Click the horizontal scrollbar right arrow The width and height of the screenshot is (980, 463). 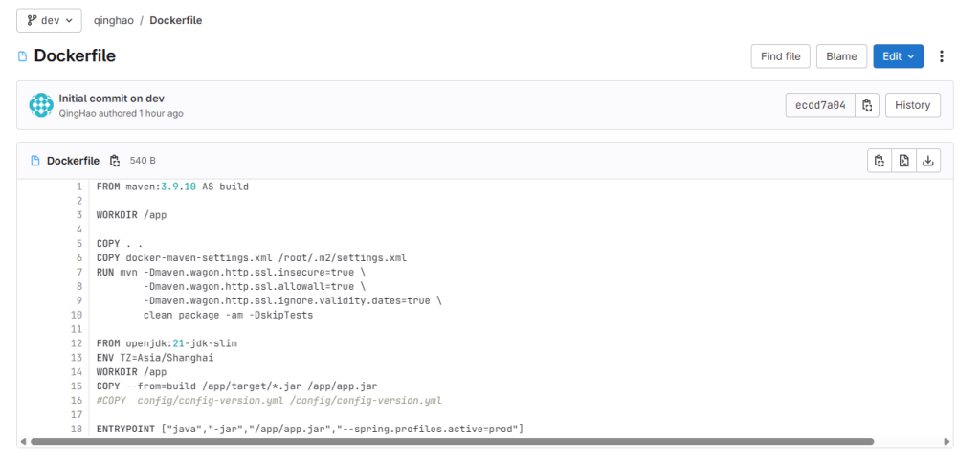coord(947,442)
